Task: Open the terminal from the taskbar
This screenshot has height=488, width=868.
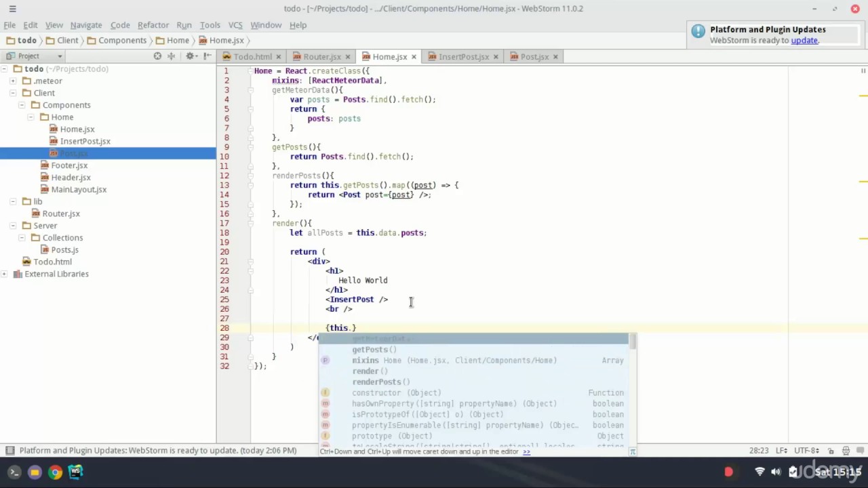Action: click(x=14, y=472)
